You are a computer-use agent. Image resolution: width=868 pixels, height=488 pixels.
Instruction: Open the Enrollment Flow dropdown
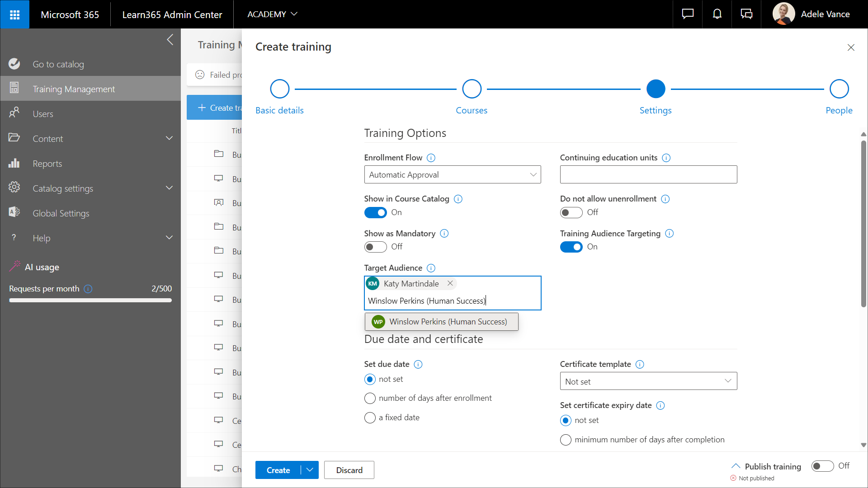click(x=452, y=175)
